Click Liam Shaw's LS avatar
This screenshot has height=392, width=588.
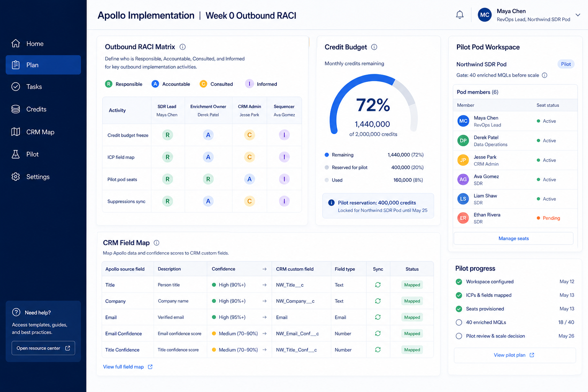coord(463,199)
